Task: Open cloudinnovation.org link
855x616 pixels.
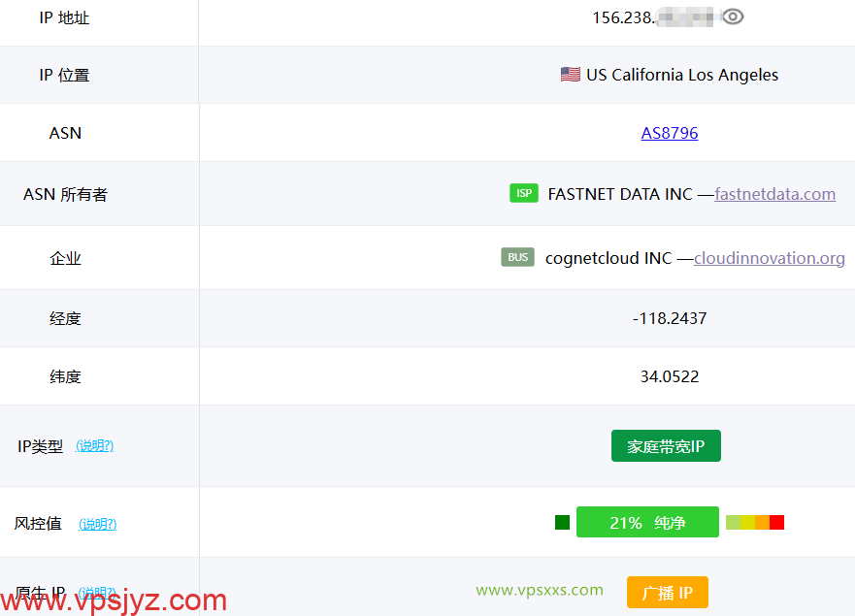Action: click(x=770, y=258)
